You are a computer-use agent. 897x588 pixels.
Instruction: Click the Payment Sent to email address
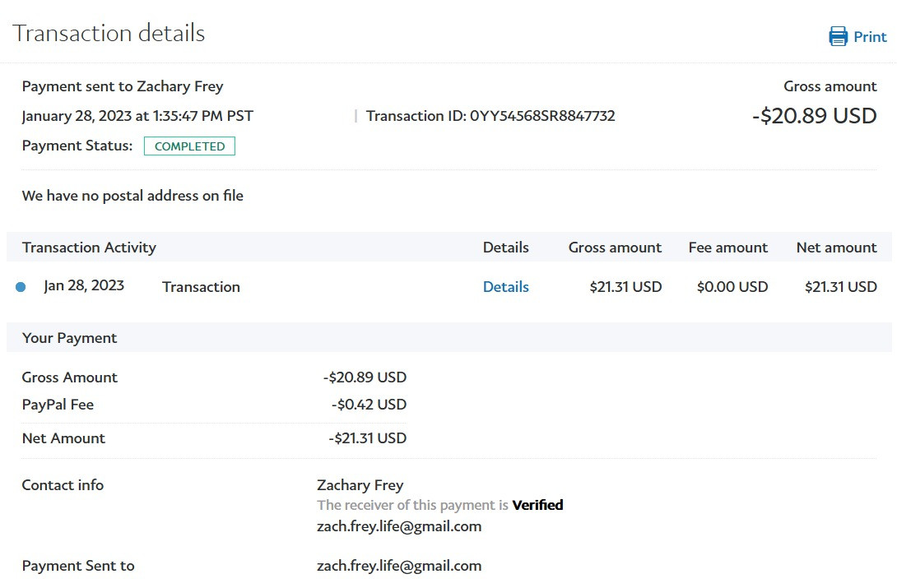point(398,566)
